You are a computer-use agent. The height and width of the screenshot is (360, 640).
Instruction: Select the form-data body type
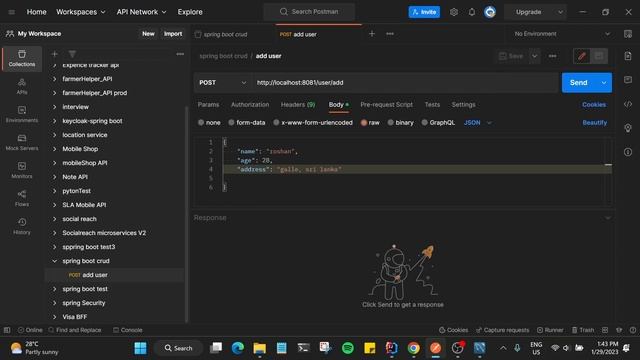point(247,122)
